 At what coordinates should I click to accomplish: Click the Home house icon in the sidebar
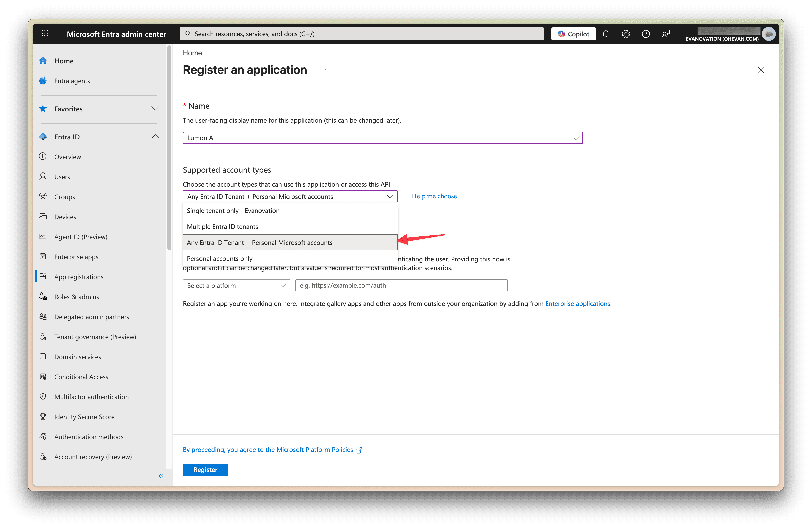click(x=43, y=60)
